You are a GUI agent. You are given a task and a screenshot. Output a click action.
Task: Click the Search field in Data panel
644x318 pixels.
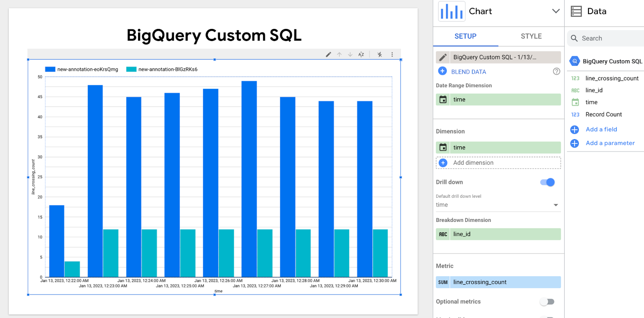(x=608, y=39)
